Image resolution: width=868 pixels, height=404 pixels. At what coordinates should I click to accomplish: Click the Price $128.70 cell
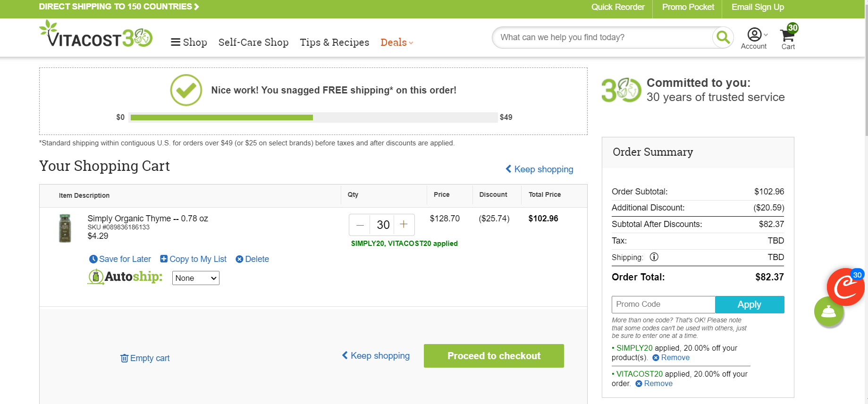click(445, 219)
